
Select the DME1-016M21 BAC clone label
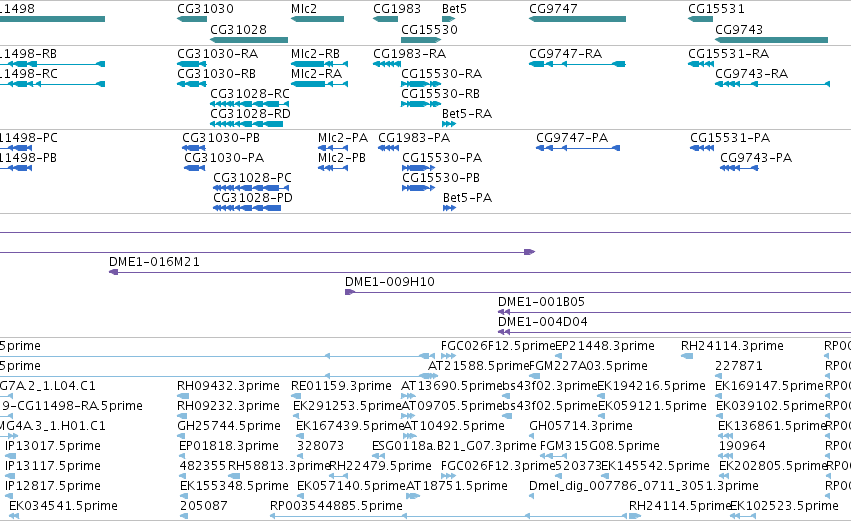pyautogui.click(x=155, y=262)
